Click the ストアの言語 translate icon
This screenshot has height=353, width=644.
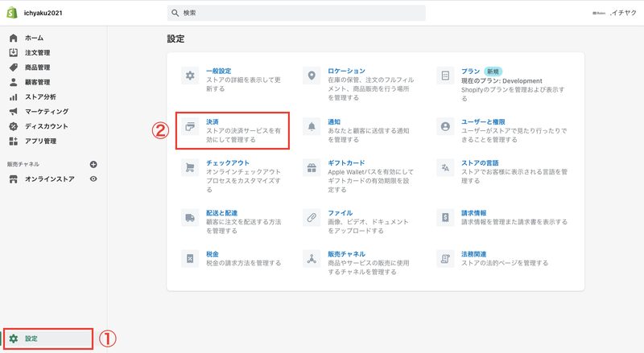point(445,167)
